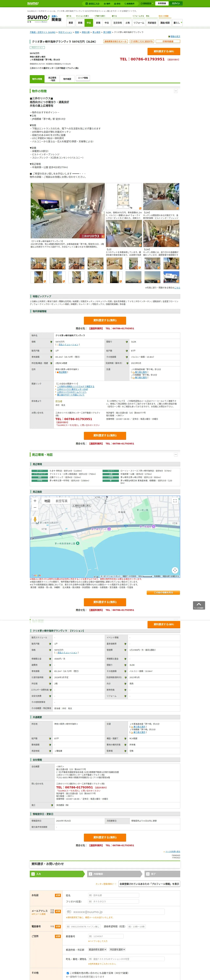The width and height of the screenshot is (210, 980).
Task: Zoom out on the map
Action: tap(35, 507)
